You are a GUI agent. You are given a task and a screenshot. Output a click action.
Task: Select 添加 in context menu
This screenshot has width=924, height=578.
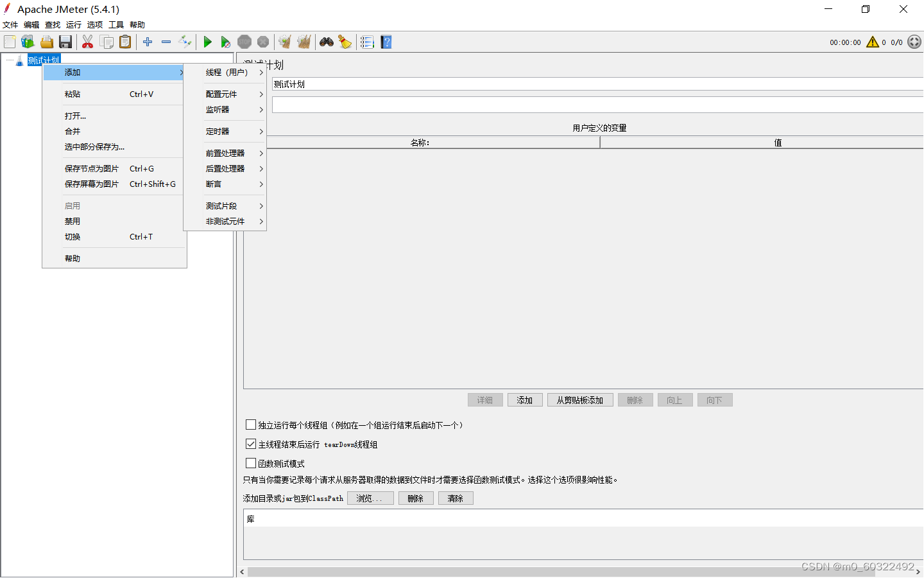pos(114,73)
